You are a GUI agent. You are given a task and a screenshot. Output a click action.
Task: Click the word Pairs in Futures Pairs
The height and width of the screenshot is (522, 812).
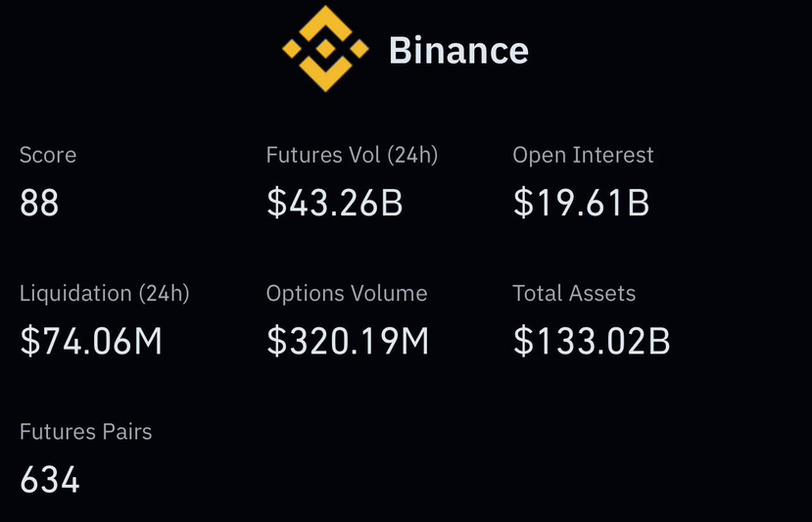124,431
